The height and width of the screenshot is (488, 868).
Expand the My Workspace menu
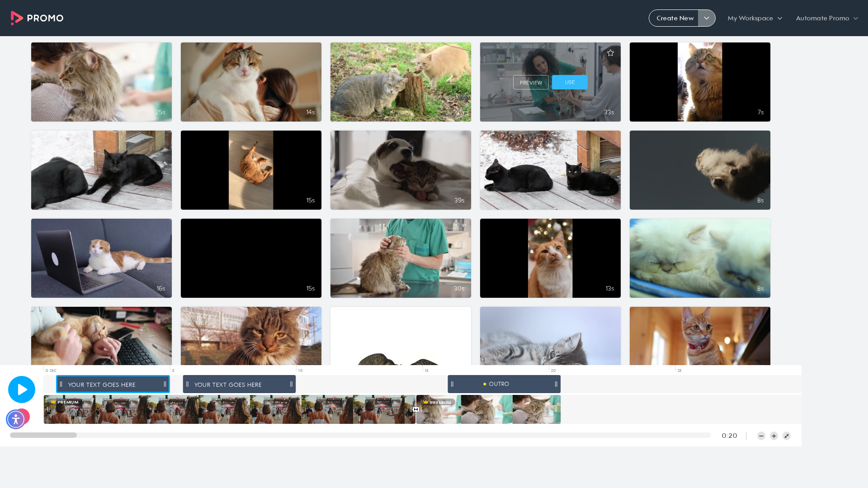(x=755, y=18)
